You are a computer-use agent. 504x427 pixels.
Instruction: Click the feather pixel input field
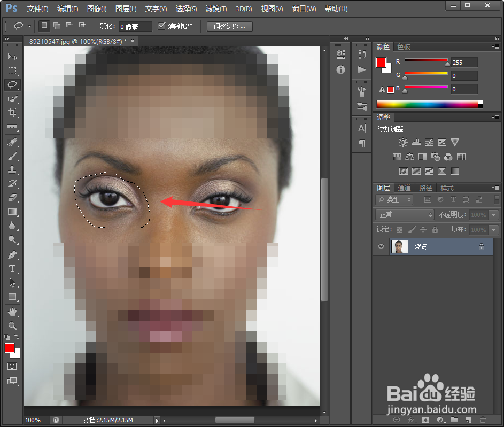[135, 26]
